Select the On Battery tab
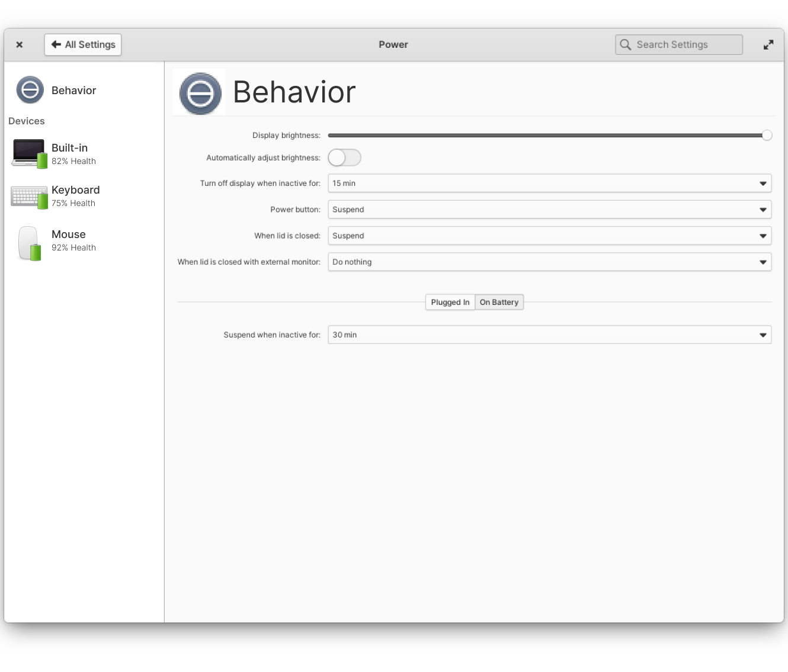 point(499,302)
